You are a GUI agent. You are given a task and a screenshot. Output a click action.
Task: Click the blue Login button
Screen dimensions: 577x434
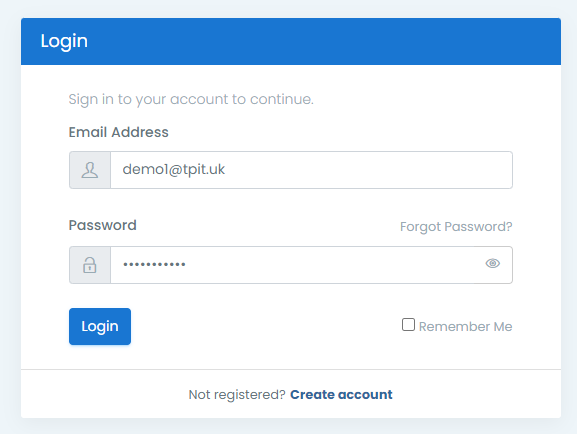100,327
